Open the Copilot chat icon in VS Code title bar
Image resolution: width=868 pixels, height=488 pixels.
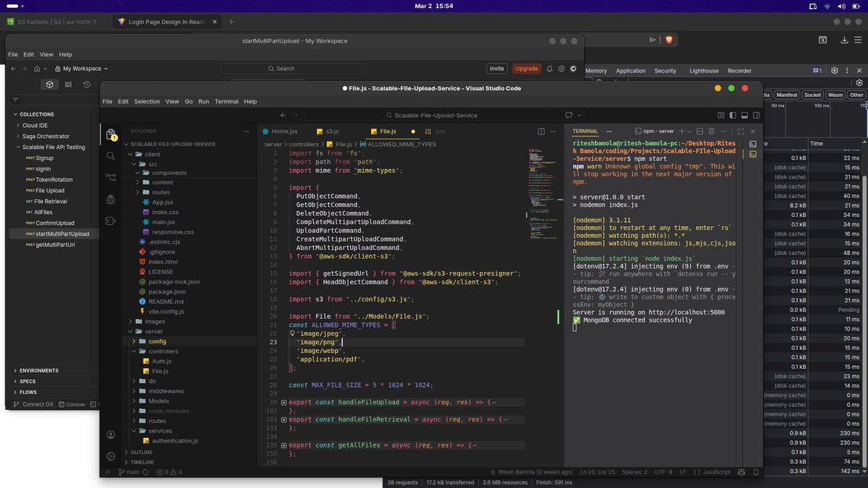[569, 115]
